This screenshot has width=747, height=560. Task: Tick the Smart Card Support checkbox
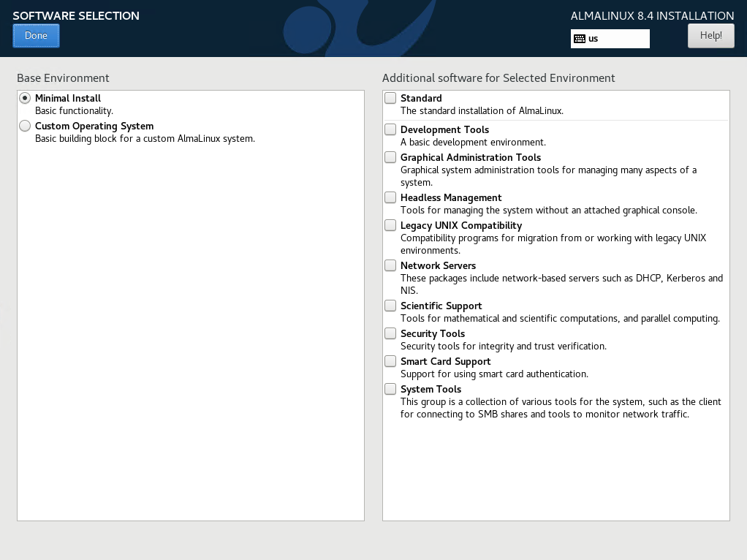[390, 361]
